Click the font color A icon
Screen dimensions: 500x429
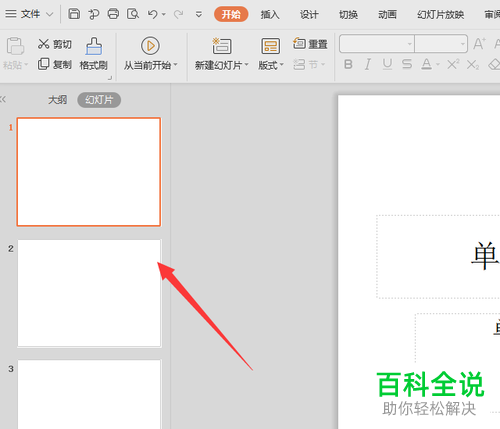pos(427,64)
